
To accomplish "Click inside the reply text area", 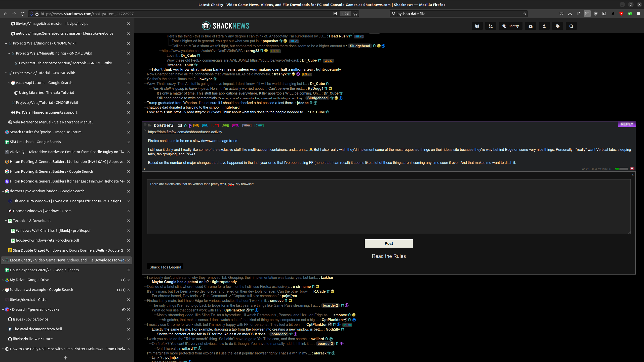I will tap(389, 206).
